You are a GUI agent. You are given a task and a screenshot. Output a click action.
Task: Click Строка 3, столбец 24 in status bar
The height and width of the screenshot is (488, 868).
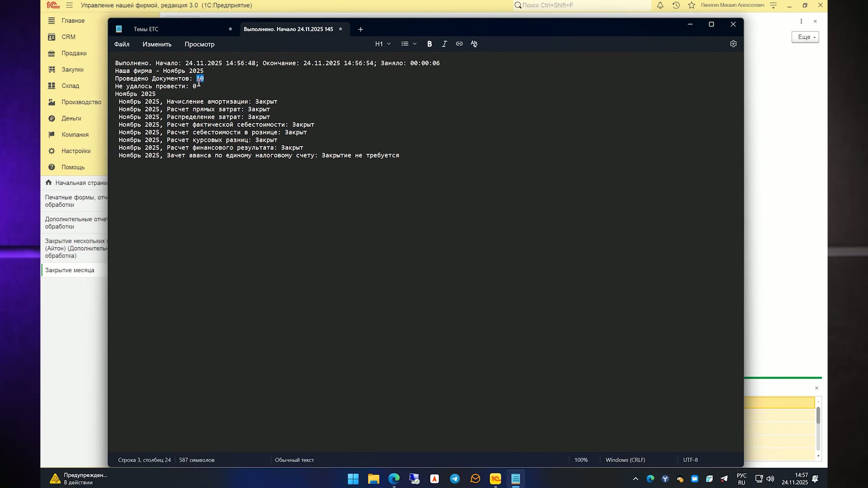(144, 460)
